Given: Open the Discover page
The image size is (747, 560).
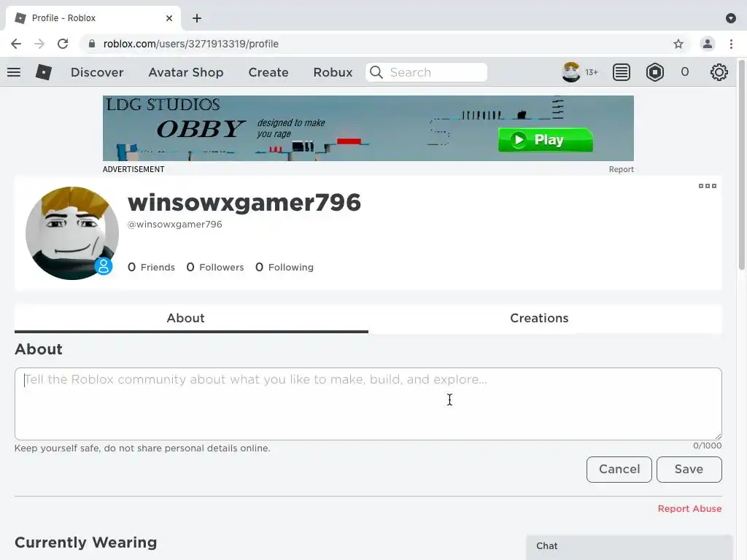Looking at the screenshot, I should (97, 72).
